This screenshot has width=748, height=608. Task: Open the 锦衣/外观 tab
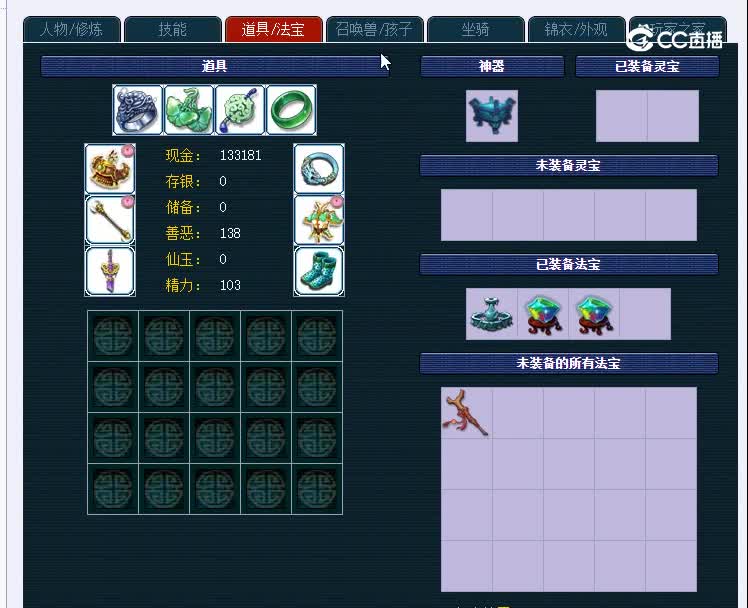[577, 30]
